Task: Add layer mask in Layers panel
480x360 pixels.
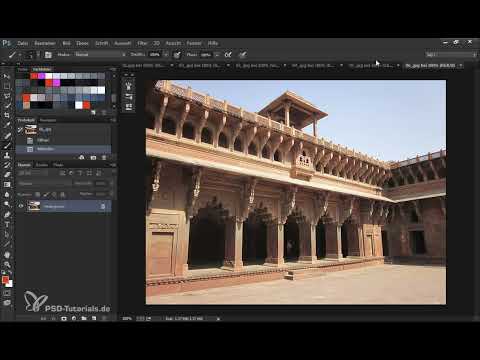Action: (64, 319)
